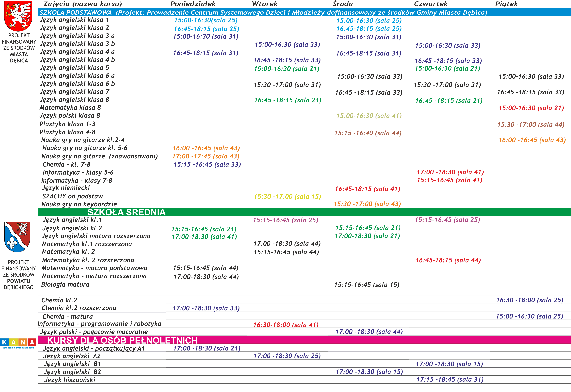Select the 'Chemia kl.2 rozszerzona' label

point(79,308)
